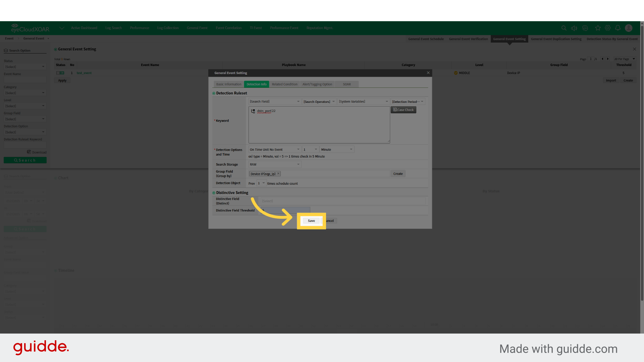
Task: Open the notification bell
Action: coord(618,28)
